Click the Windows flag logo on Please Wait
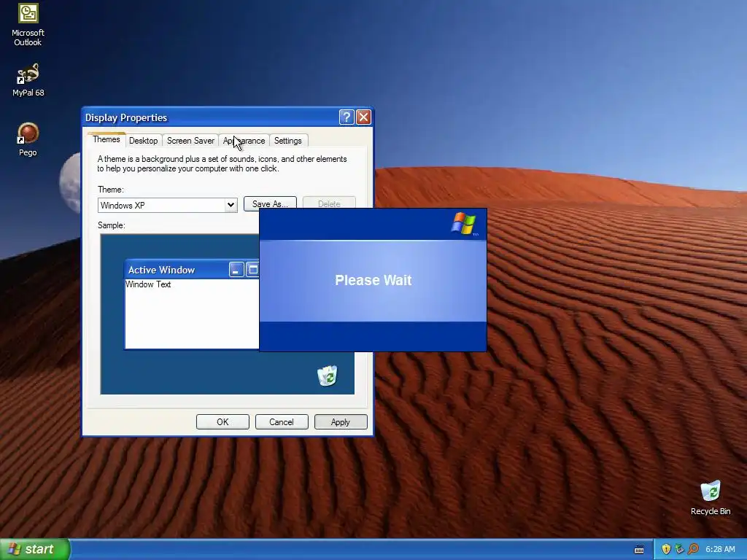 pyautogui.click(x=463, y=223)
